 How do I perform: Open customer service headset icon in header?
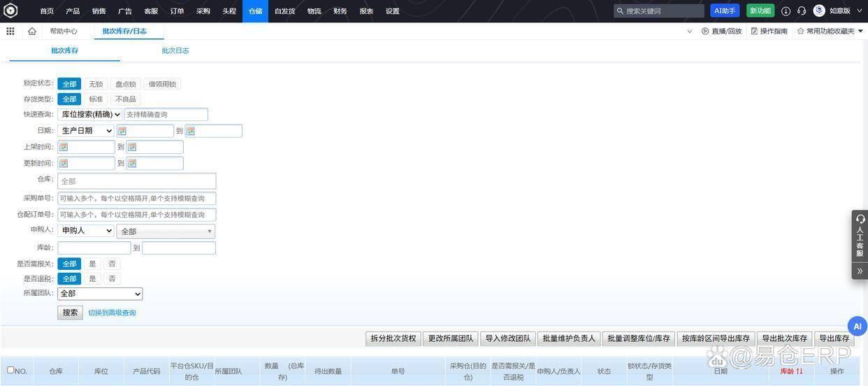click(x=802, y=11)
